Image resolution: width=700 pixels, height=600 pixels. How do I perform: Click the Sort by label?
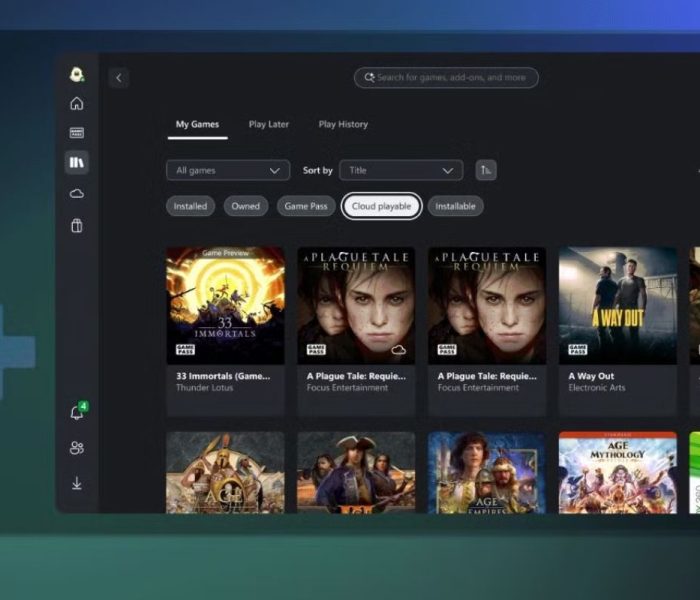[x=317, y=171]
